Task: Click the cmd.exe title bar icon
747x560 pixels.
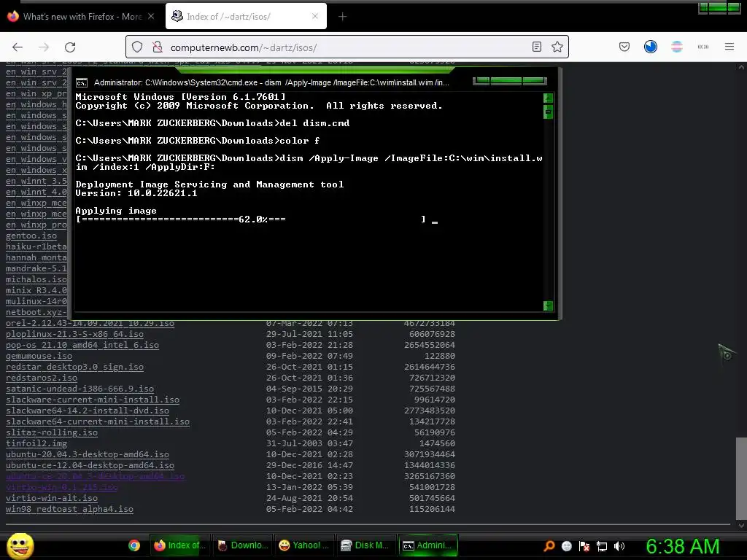Action: pyautogui.click(x=82, y=83)
